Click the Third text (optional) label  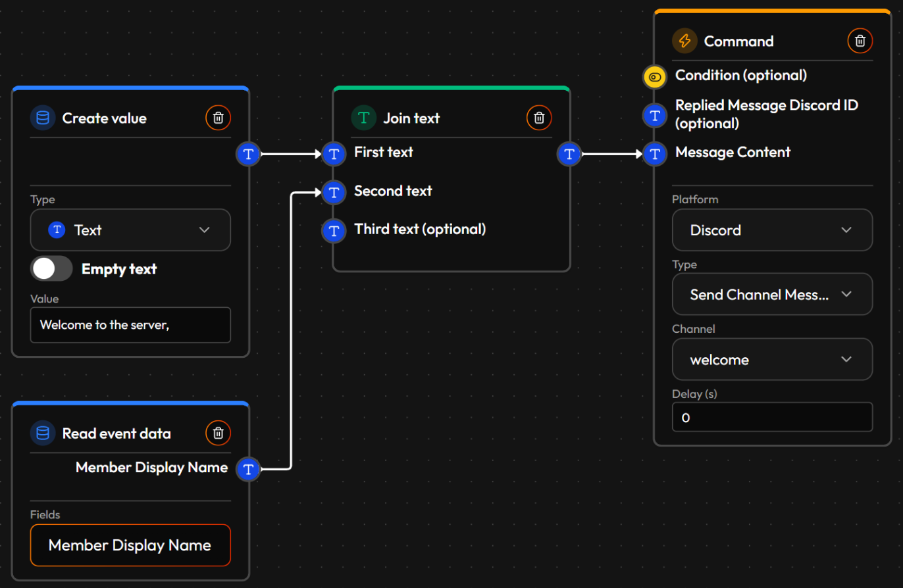[420, 229]
